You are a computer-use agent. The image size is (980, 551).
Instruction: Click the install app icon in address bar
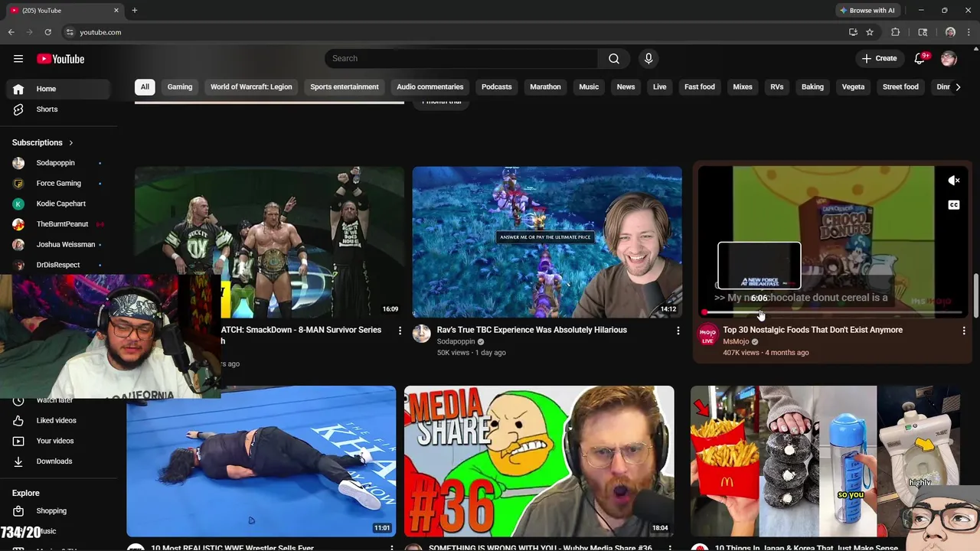pyautogui.click(x=853, y=32)
